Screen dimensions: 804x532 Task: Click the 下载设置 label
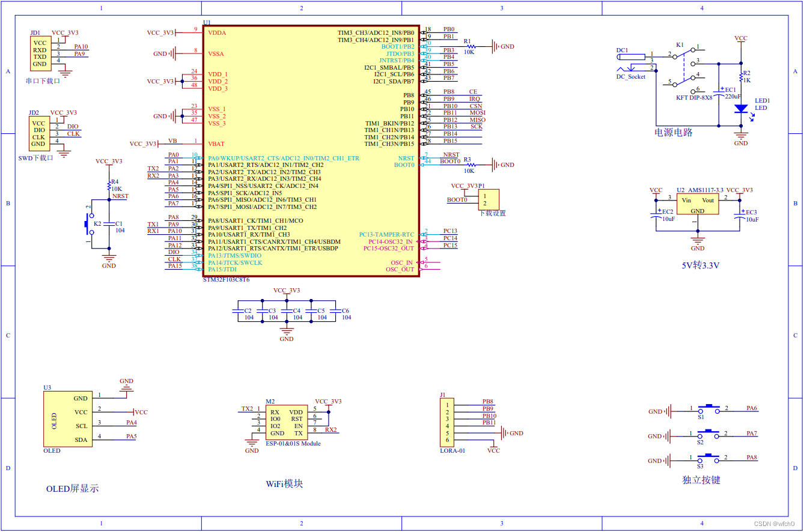(x=492, y=213)
